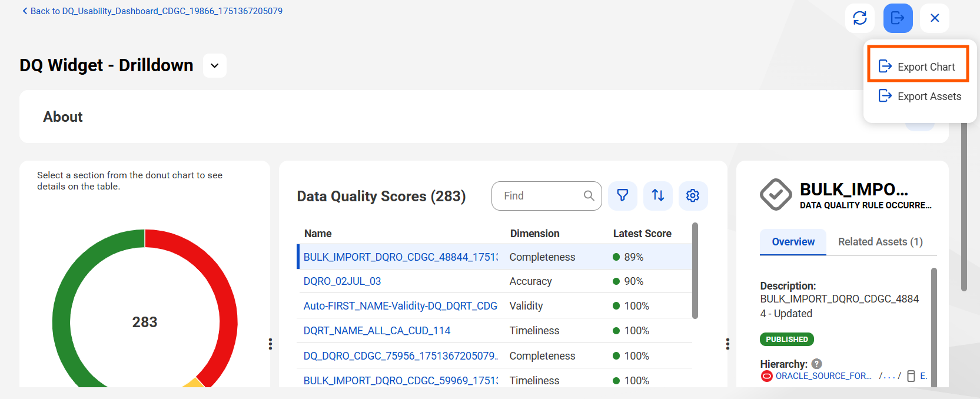The image size is (980, 399).
Task: Click the Find search field
Action: pyautogui.click(x=546, y=196)
